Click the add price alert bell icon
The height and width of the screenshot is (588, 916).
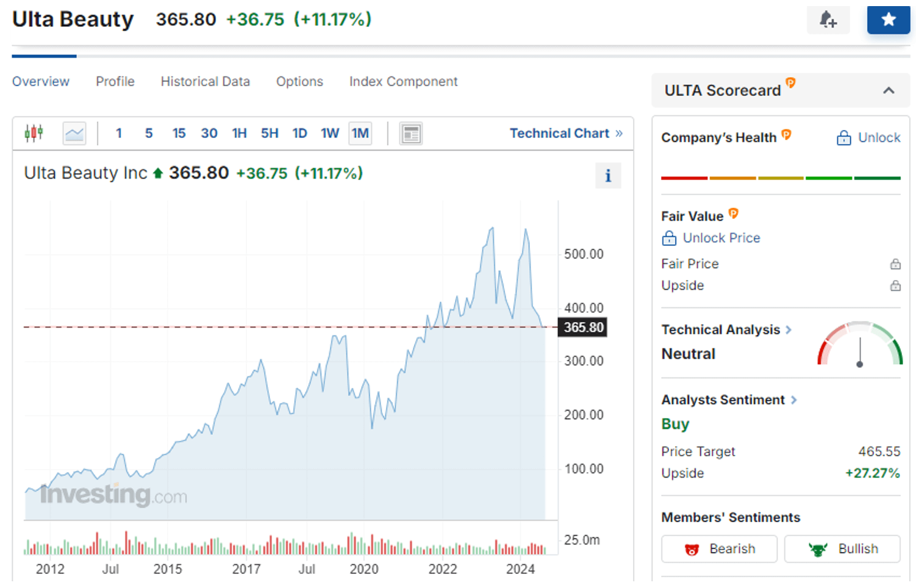point(828,20)
